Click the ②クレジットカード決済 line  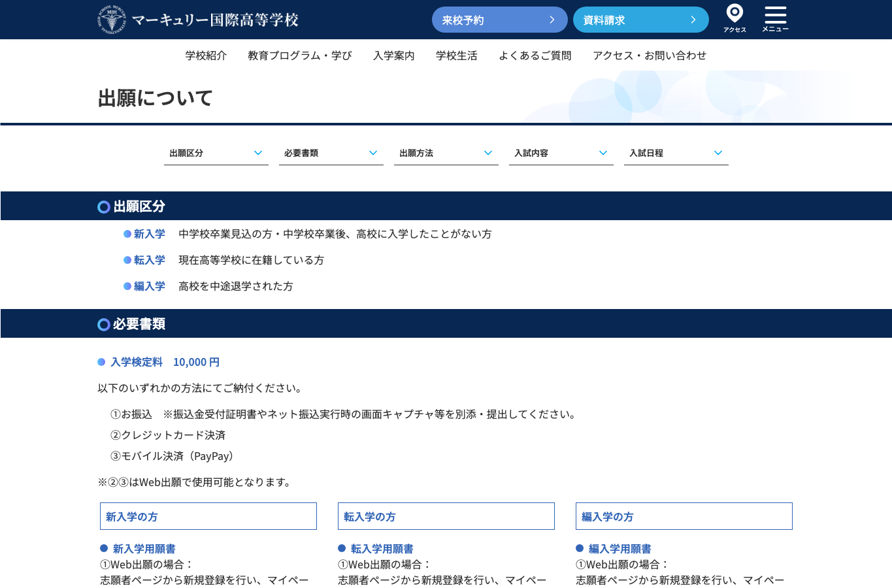[168, 435]
